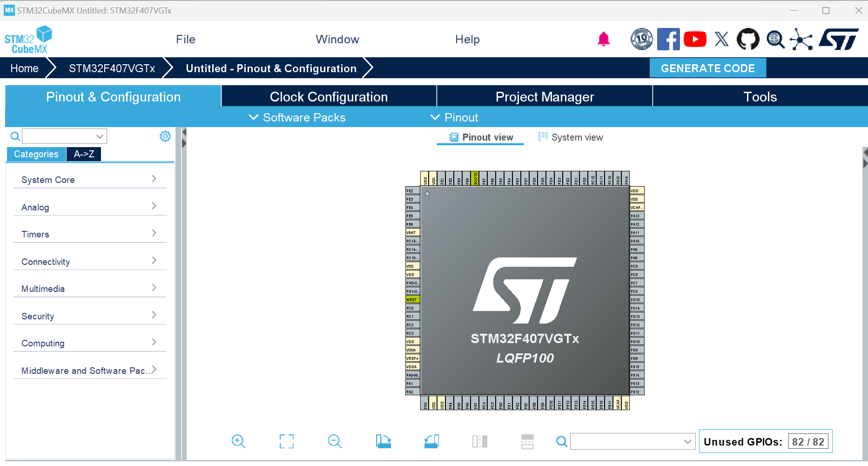Viewport: 868px width, 466px height.
Task: Switch to System view mode
Action: point(570,137)
